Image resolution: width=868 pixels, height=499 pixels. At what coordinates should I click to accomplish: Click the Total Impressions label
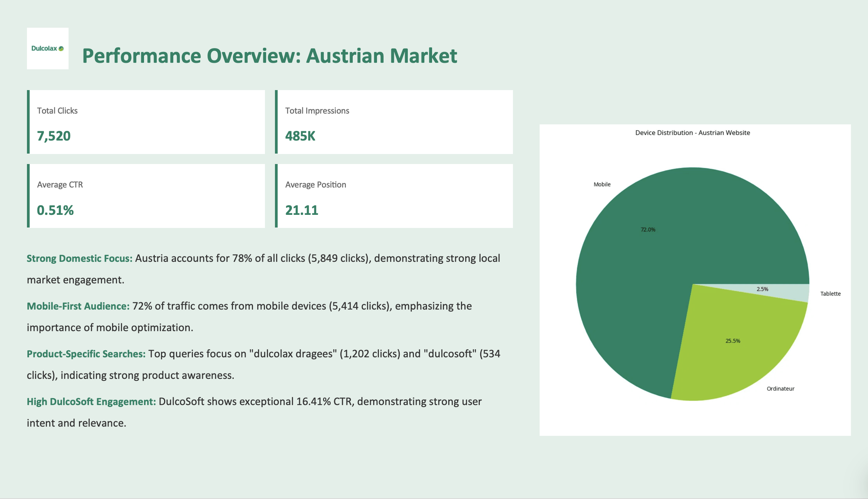pos(317,111)
